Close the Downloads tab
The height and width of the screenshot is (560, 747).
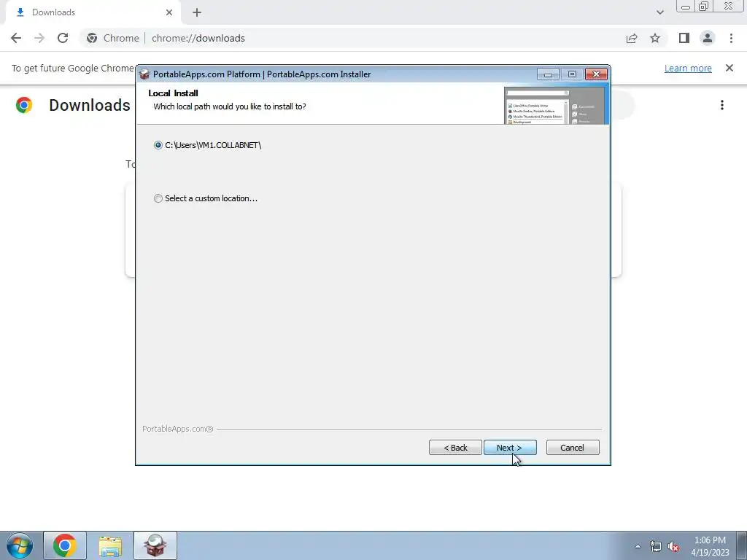[169, 12]
